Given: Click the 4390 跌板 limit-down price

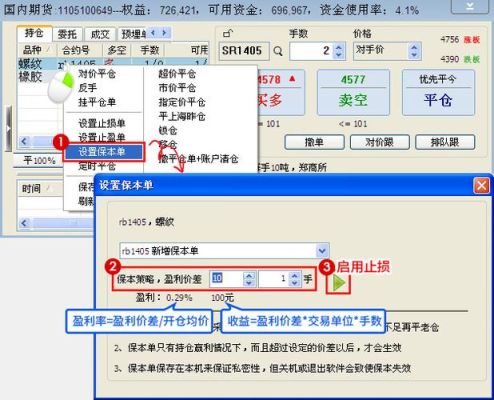Looking at the screenshot, I should pyautogui.click(x=460, y=59).
